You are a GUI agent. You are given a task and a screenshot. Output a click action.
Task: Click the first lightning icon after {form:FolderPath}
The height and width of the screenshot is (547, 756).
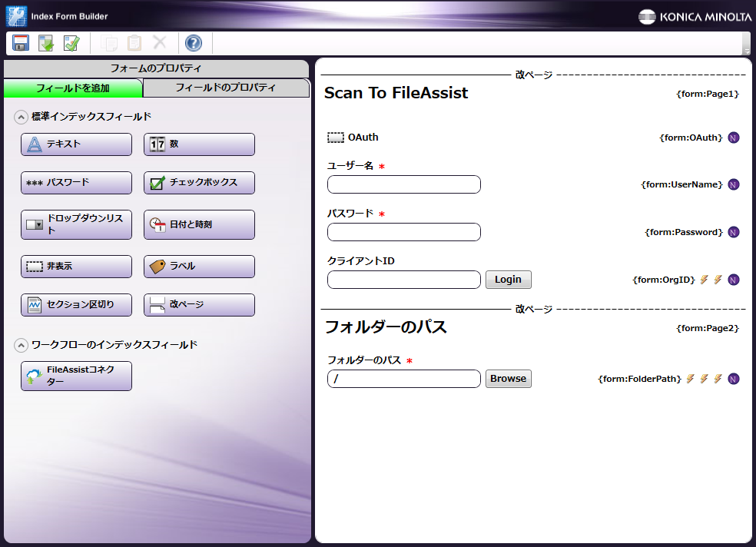(691, 379)
